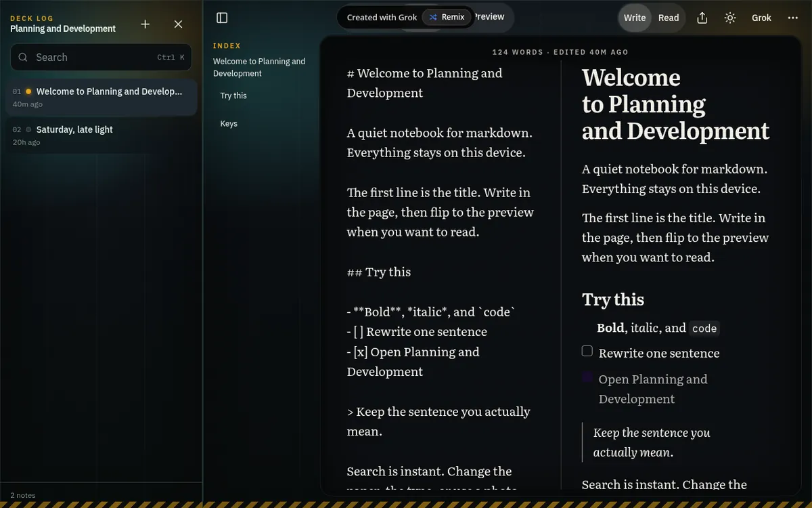Click the Grok button in toolbar
Viewport: 812px width, 508px height.
coord(761,18)
